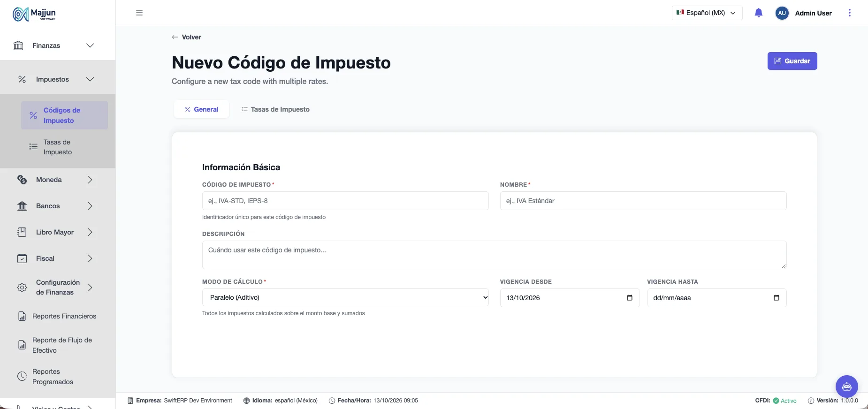This screenshot has width=868, height=409.
Task: Click the '13/10/2026 09:05' status text
Action: [396, 401]
